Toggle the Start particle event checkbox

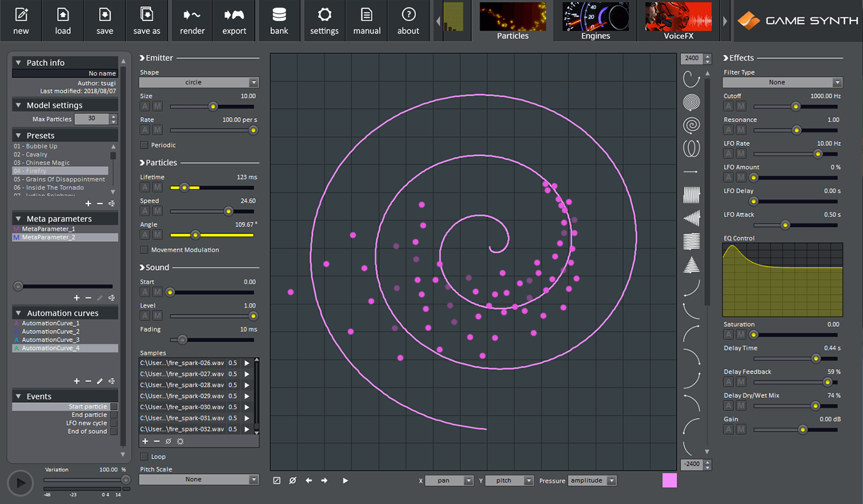pos(114,407)
